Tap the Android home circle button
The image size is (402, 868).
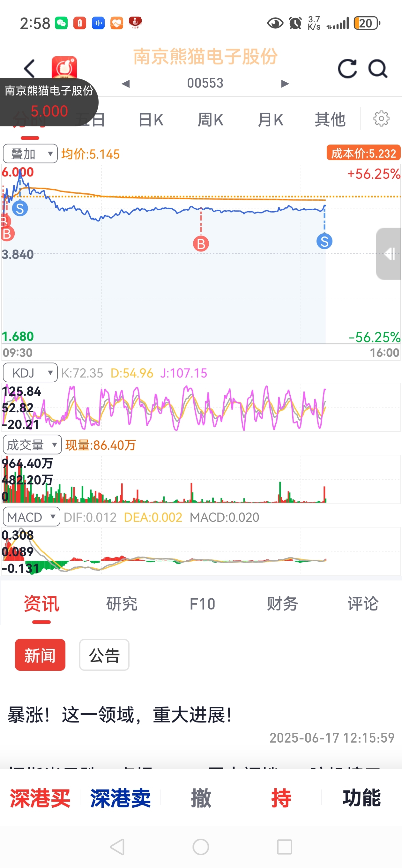(201, 847)
